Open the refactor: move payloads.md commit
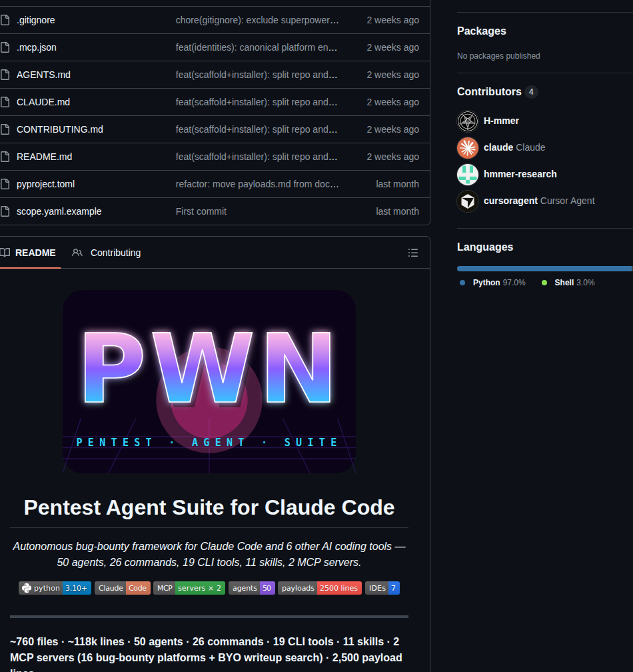 point(257,184)
